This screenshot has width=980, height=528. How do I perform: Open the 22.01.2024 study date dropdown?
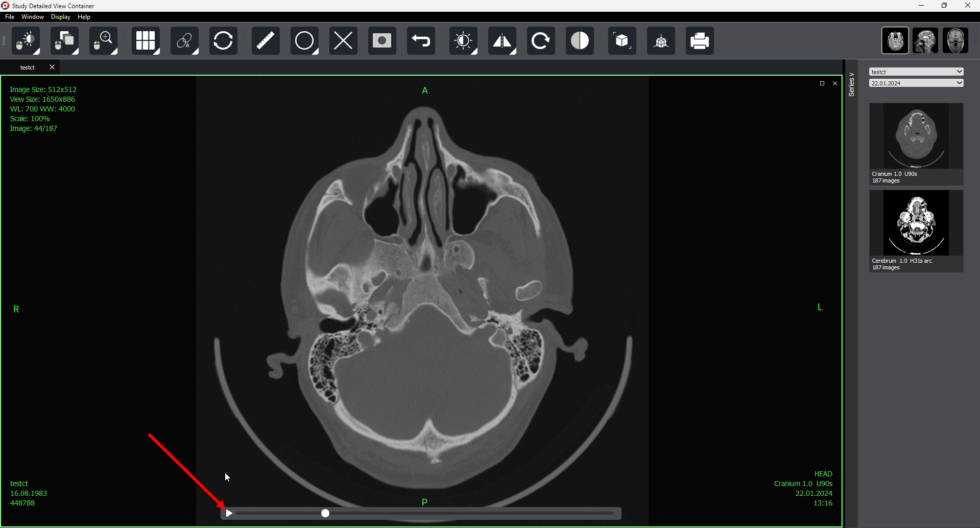[x=916, y=83]
